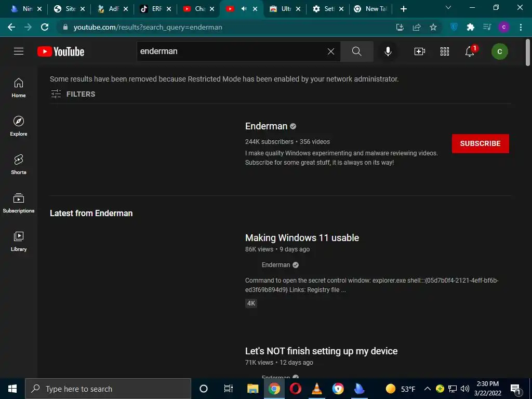
Task: Click the page vertical scrollbar
Action: (x=528, y=52)
